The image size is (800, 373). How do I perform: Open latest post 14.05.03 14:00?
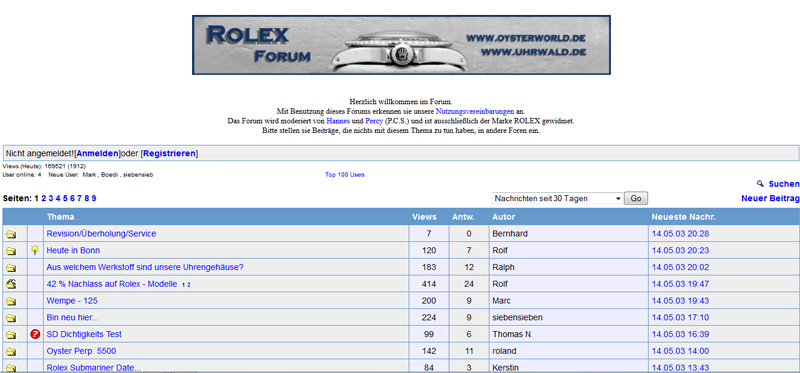pyautogui.click(x=681, y=351)
